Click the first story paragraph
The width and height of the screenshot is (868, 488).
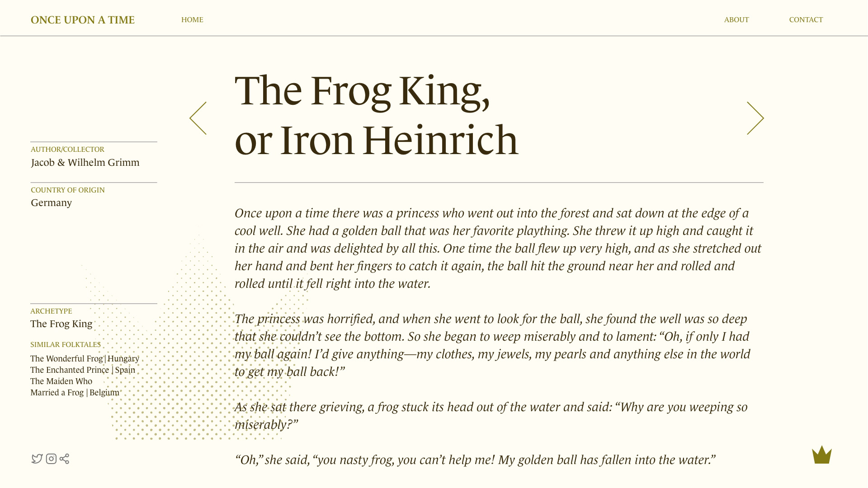[x=497, y=248]
